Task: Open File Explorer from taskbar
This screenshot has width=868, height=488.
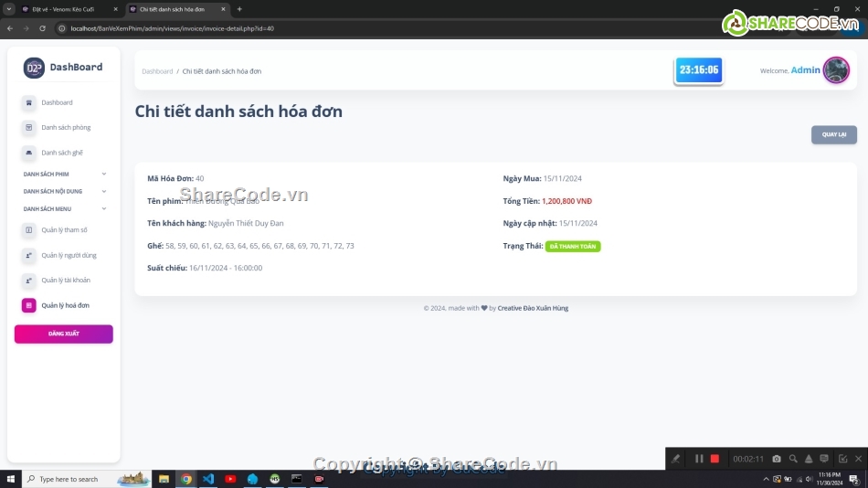Action: [x=164, y=479]
